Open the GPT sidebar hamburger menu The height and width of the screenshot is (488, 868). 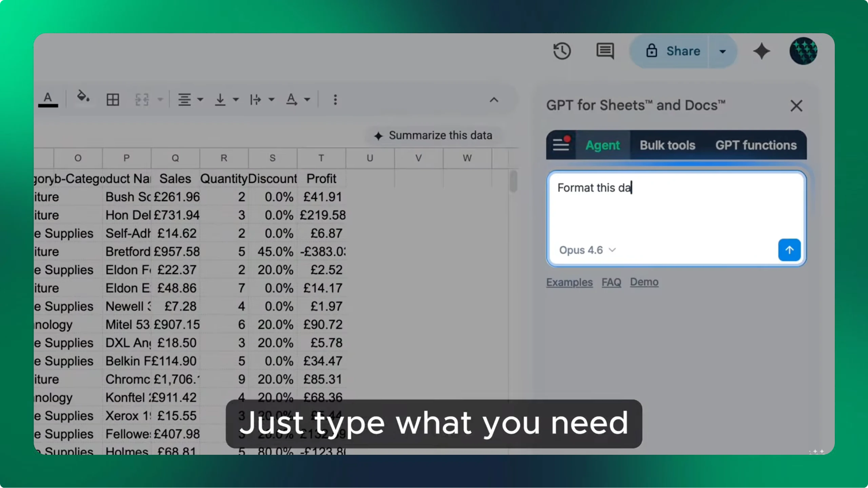(x=561, y=145)
